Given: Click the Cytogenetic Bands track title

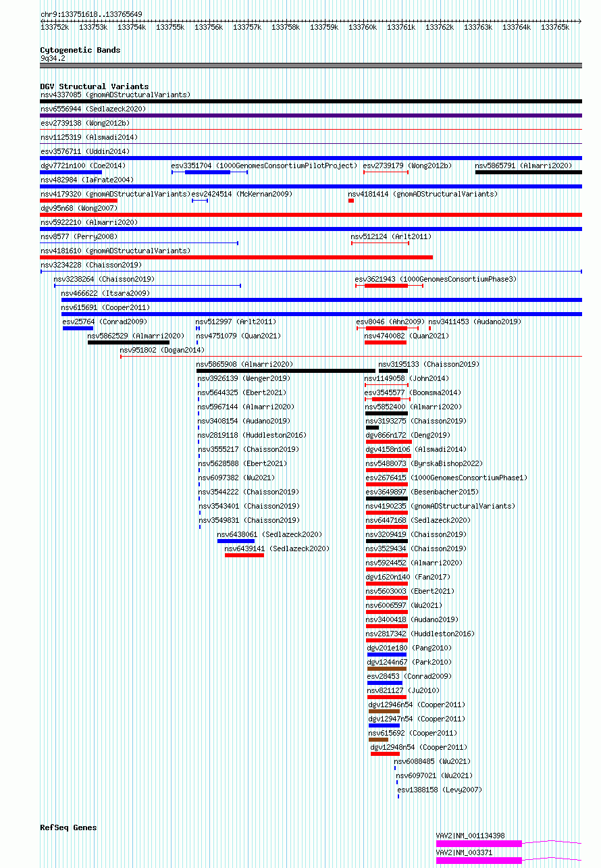Looking at the screenshot, I should coord(80,50).
